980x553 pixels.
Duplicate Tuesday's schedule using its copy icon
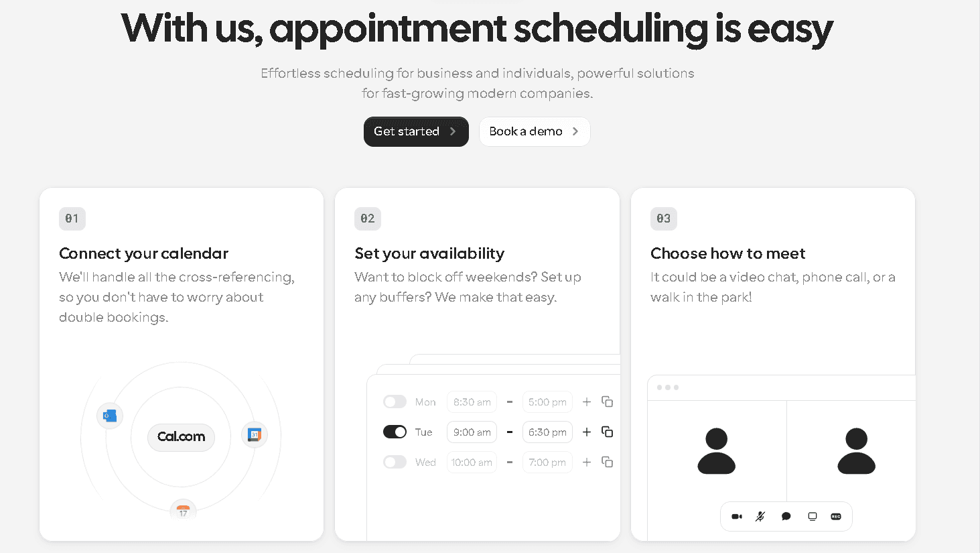(x=607, y=432)
